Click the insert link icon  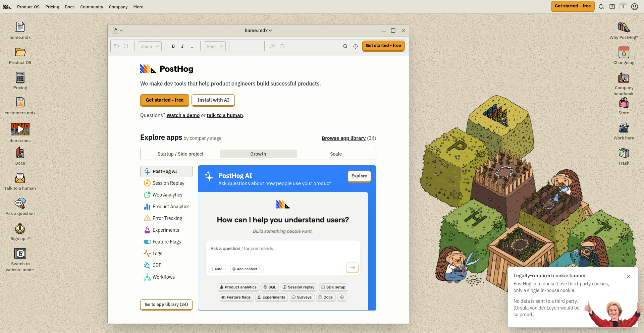(273, 46)
